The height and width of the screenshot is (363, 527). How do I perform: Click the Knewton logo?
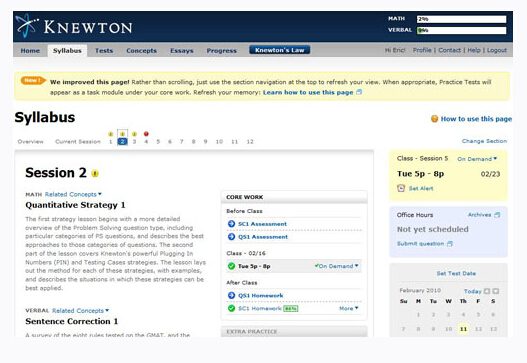click(x=74, y=26)
